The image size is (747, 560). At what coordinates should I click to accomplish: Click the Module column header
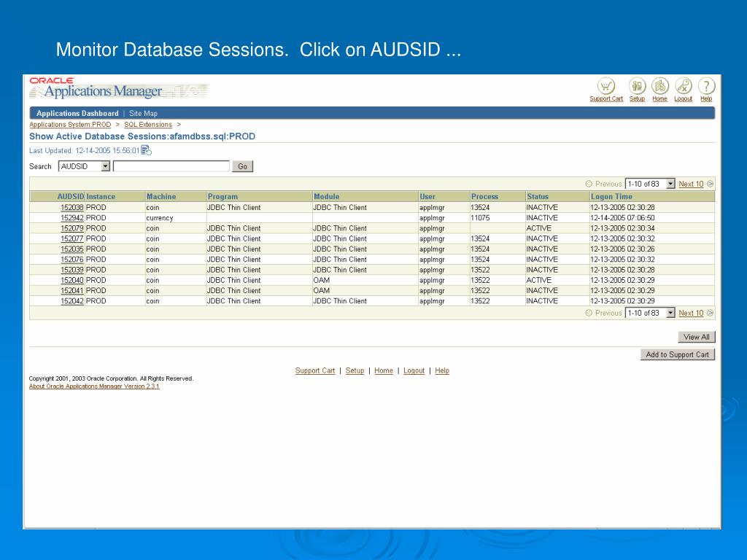click(x=326, y=197)
